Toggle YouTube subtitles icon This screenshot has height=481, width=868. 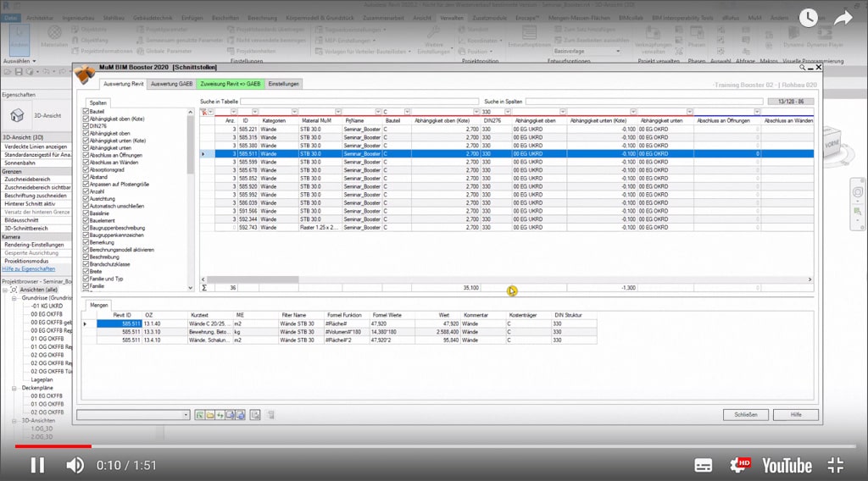pos(703,466)
